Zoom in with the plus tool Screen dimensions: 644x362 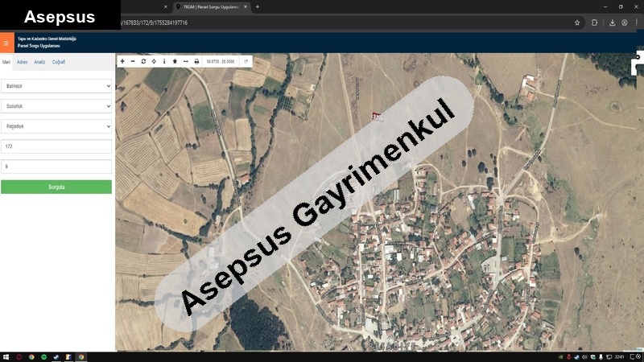[122, 61]
